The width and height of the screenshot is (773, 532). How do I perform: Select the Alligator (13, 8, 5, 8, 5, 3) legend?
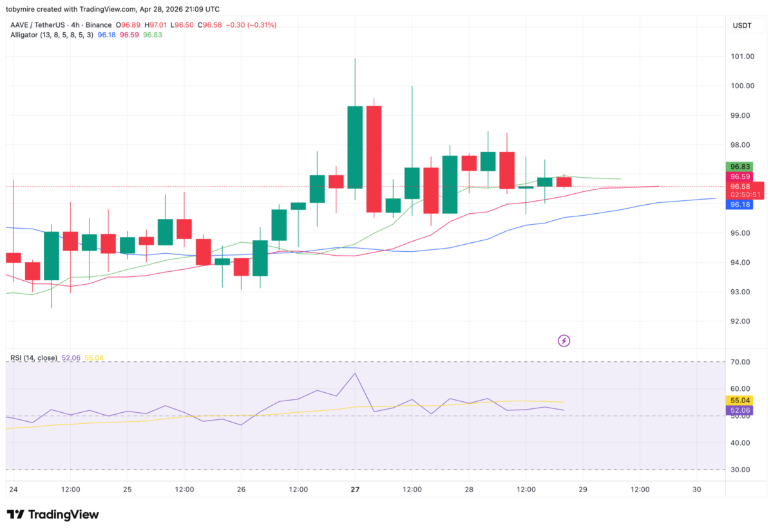click(52, 35)
